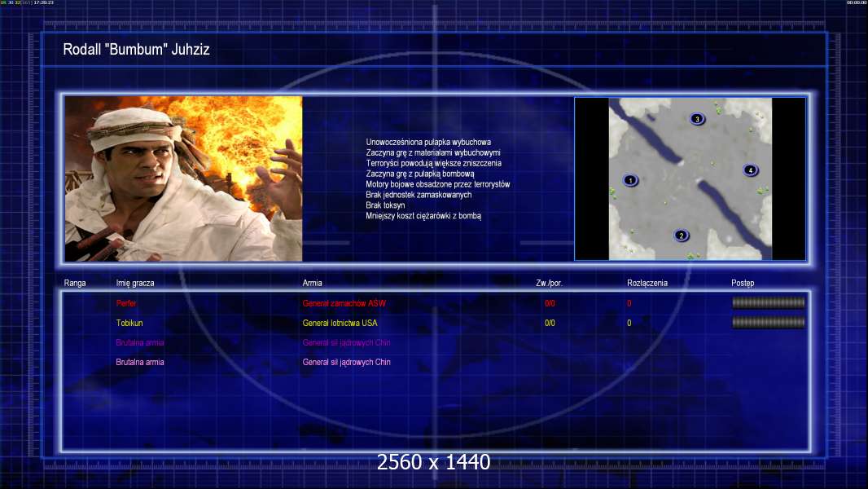Click the 'Rodall "Bumbum" Juhziz' title
The height and width of the screenshot is (489, 868).
[x=136, y=50]
